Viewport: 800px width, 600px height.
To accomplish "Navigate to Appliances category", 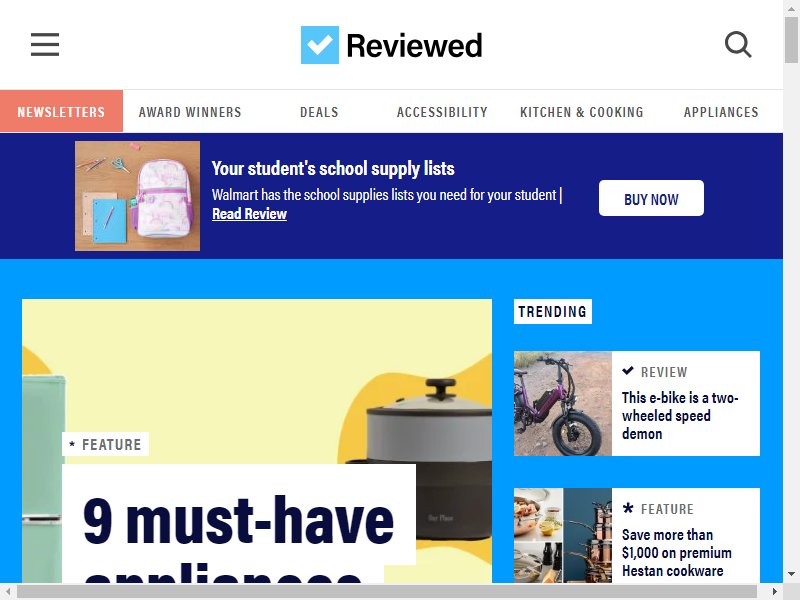I will tap(721, 112).
